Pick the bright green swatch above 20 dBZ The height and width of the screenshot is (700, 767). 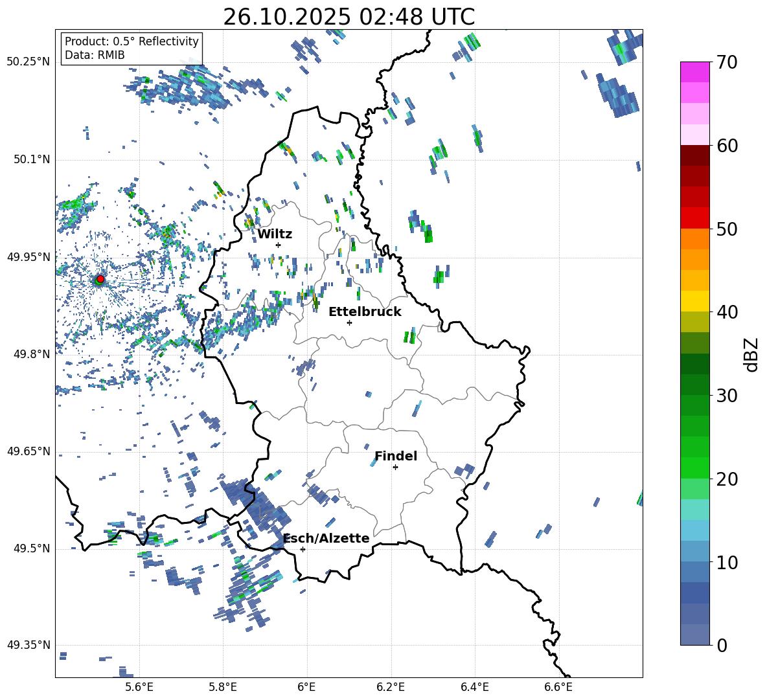pos(695,468)
